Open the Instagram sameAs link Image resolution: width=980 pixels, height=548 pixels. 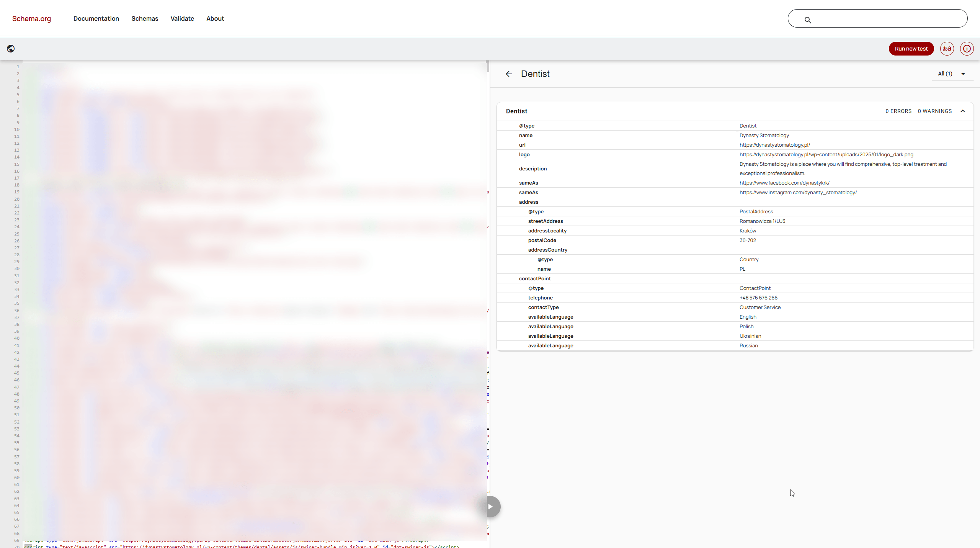pyautogui.click(x=798, y=192)
